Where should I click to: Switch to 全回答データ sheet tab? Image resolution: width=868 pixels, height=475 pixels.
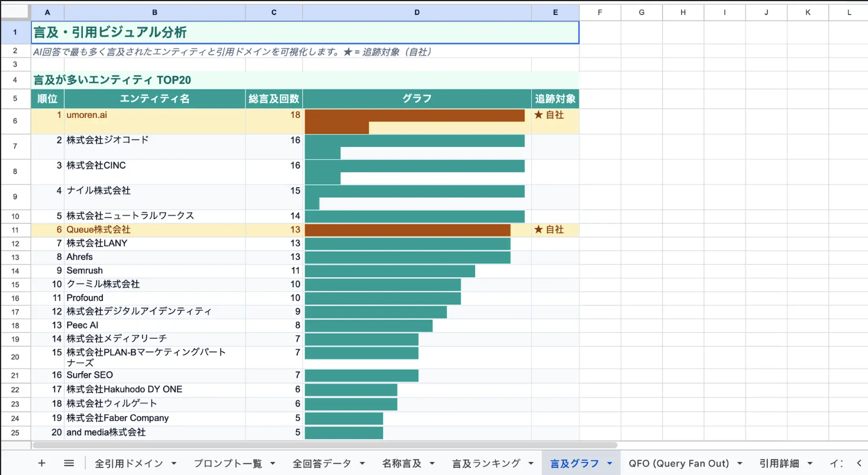point(322,464)
